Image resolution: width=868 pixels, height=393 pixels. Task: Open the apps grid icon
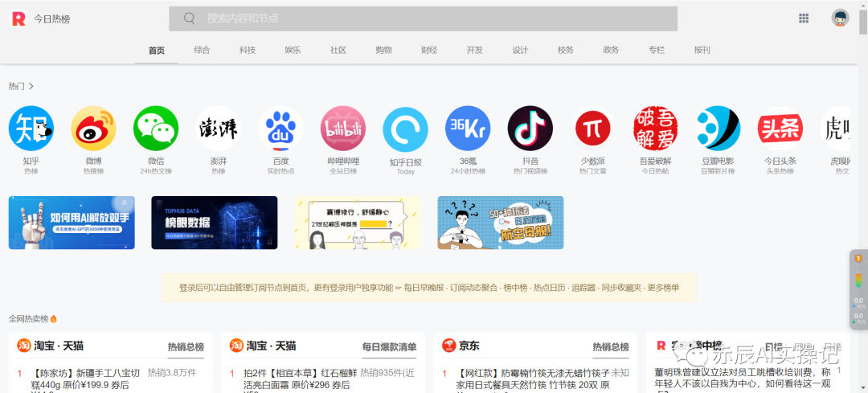804,18
